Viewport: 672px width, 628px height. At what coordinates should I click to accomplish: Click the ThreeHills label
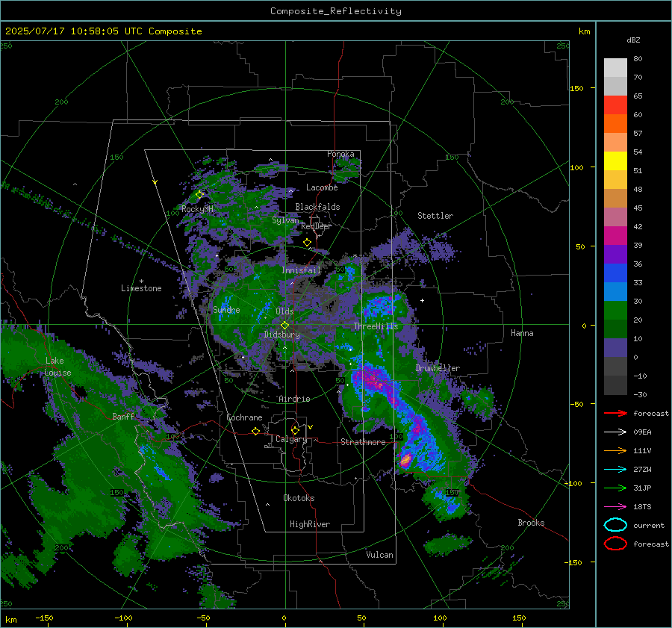pos(376,326)
